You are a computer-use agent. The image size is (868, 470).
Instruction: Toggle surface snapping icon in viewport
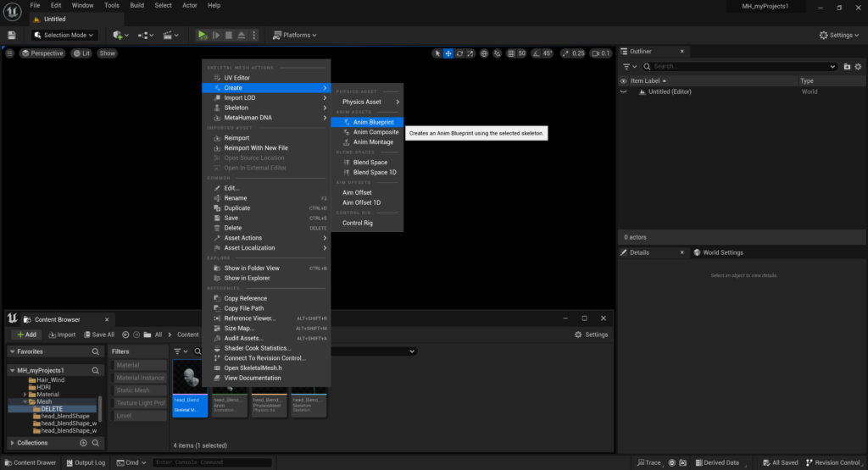[x=497, y=53]
